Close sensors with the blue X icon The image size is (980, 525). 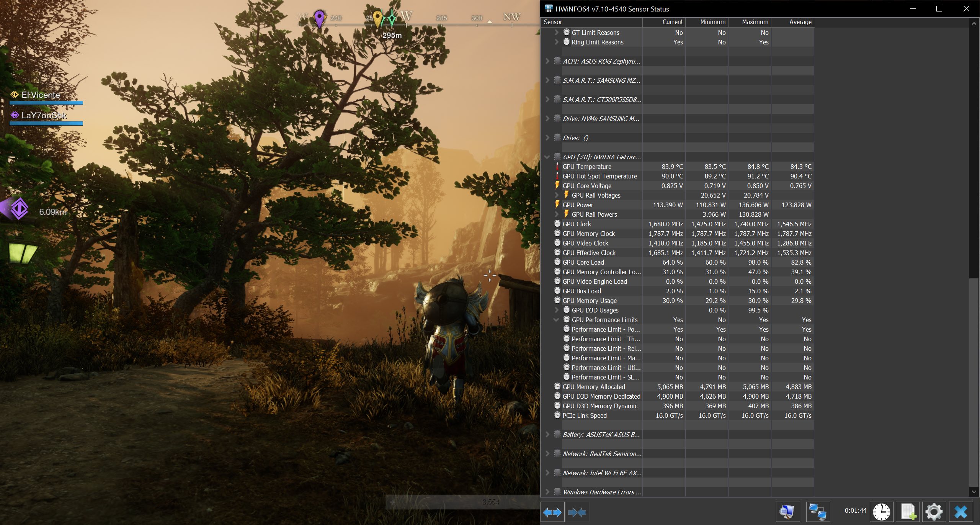[x=961, y=512]
